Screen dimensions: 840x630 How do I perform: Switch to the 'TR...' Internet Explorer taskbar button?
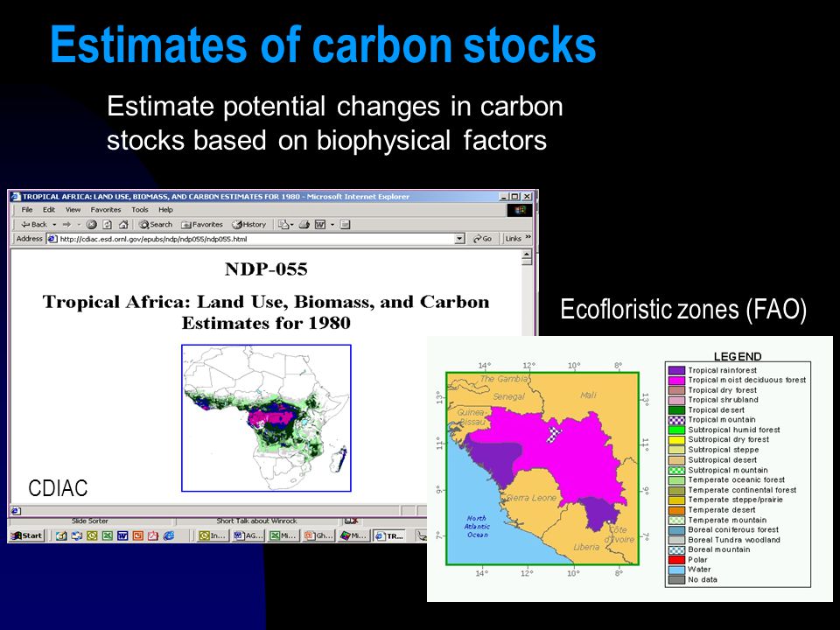coord(388,535)
